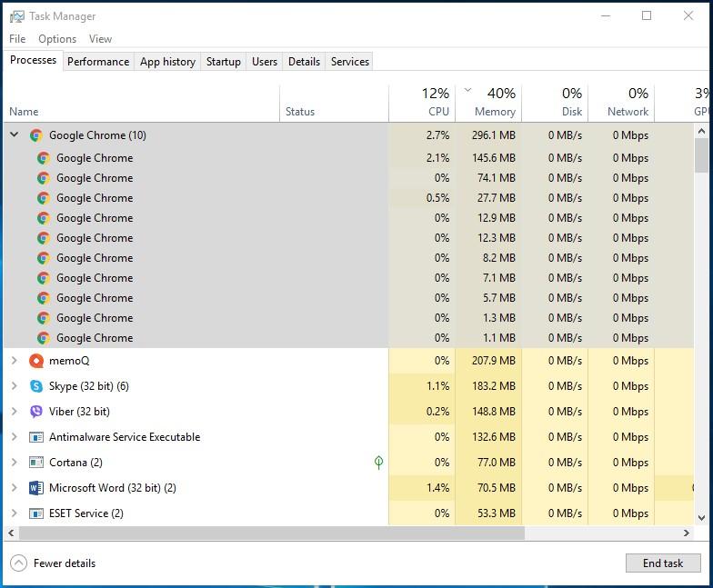The width and height of the screenshot is (713, 588).
Task: Click the Fewer details collapse arrow
Action: coord(18,563)
